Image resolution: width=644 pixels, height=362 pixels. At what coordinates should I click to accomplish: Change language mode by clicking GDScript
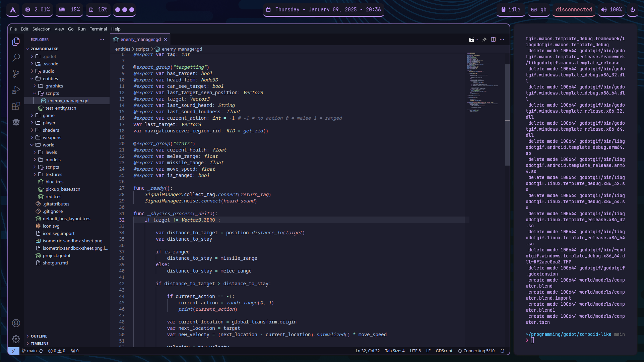[x=444, y=351]
